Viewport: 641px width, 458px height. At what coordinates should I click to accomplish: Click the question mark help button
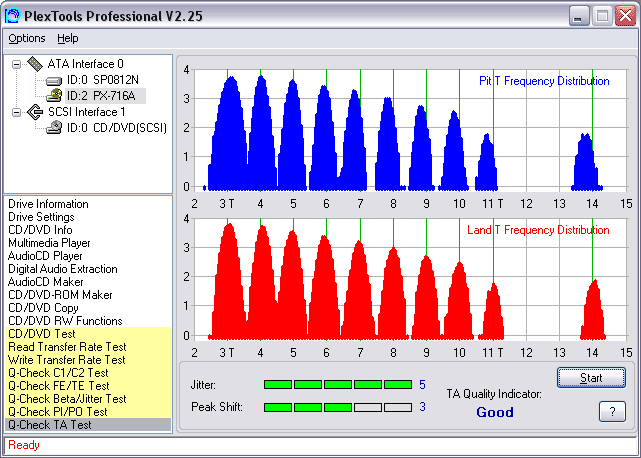[x=612, y=411]
